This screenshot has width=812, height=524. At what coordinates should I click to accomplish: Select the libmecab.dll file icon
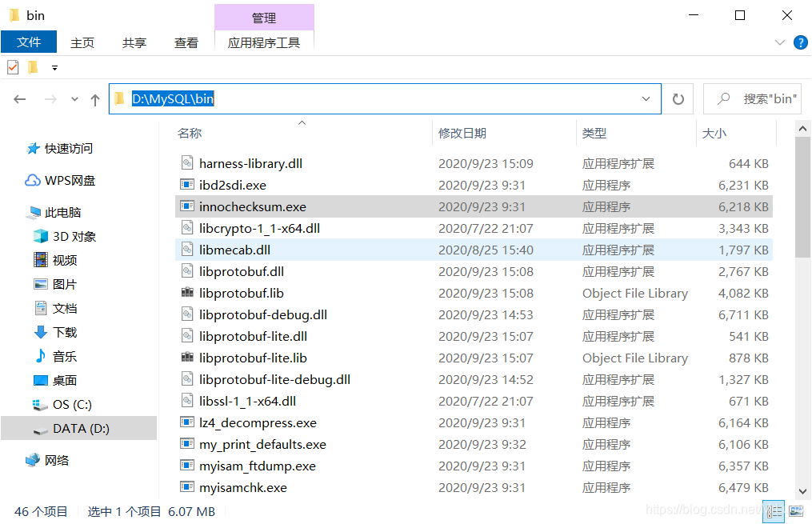point(187,250)
